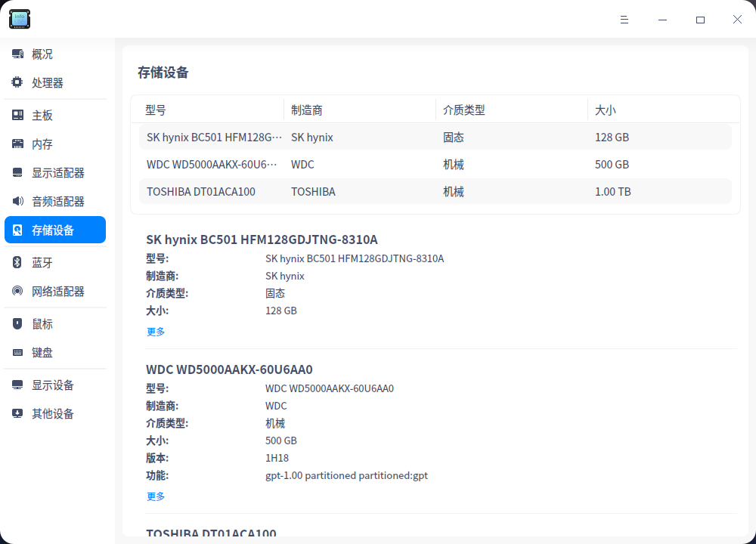This screenshot has height=544, width=756.
Task: Open the 键盘 keyboard section
Action: coord(42,352)
